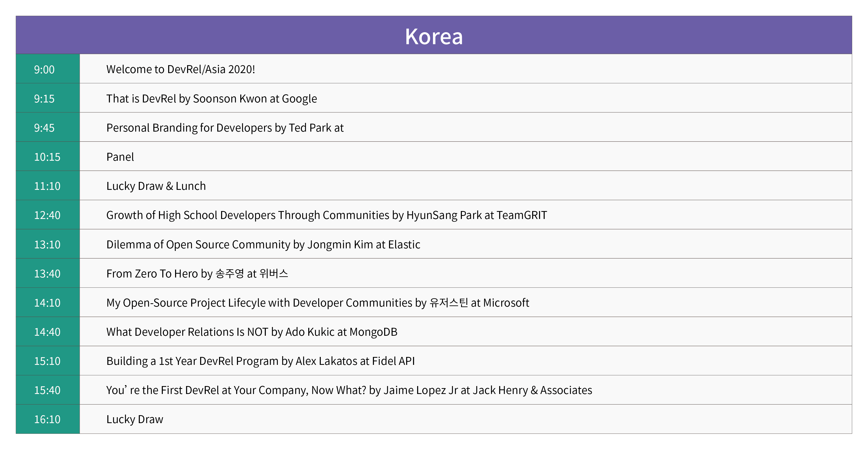Click Building a 1st Year DevRel Program
This screenshot has width=868, height=453.
click(x=260, y=361)
